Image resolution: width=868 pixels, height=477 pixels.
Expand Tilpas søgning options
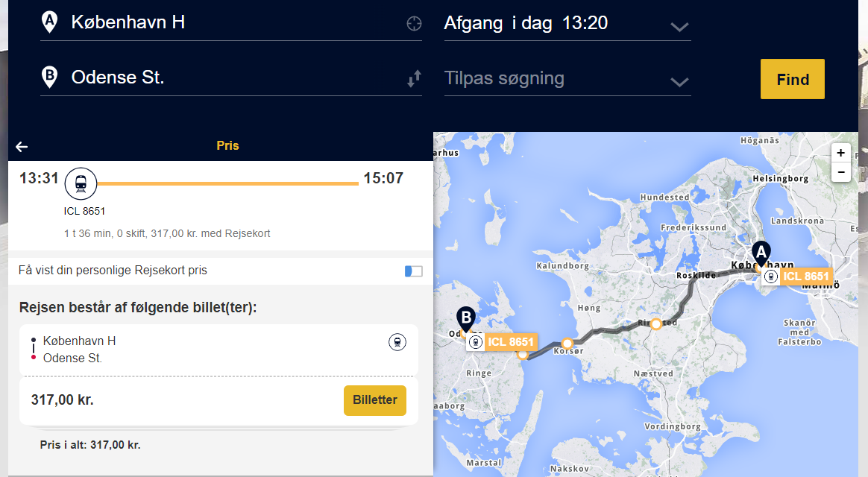(567, 80)
